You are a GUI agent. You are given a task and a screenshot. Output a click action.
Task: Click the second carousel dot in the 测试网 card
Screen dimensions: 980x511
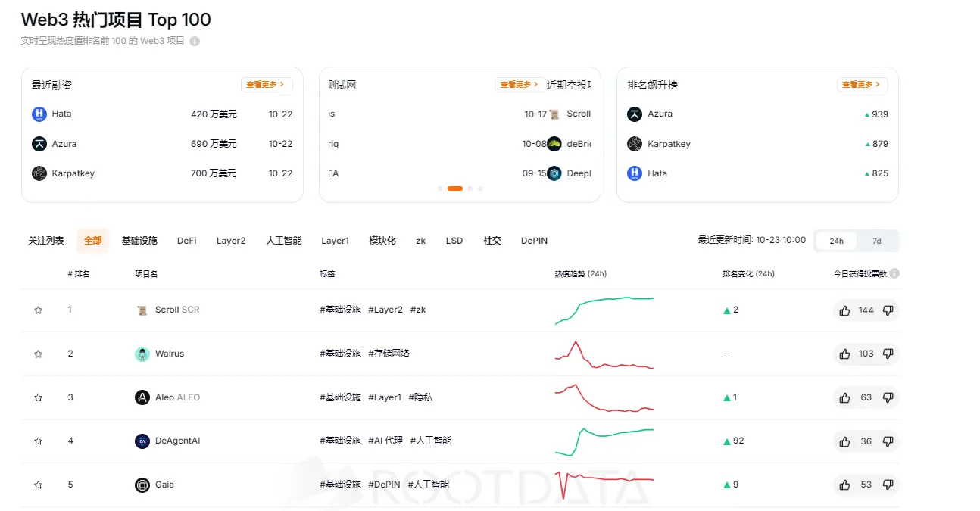click(456, 188)
